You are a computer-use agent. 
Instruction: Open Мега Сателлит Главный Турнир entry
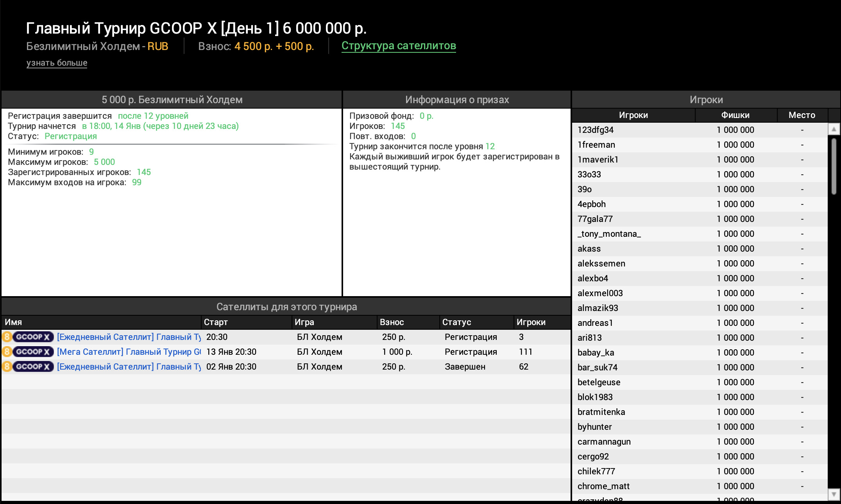point(129,352)
